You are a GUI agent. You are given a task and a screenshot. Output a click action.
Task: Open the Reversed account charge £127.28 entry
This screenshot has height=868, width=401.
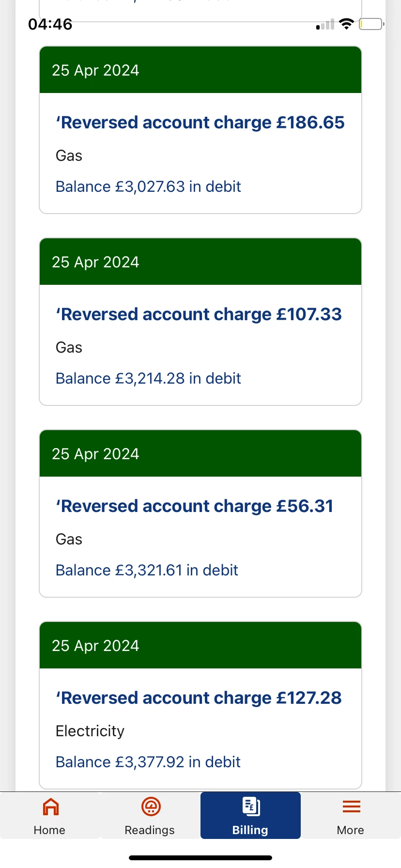coord(199,698)
